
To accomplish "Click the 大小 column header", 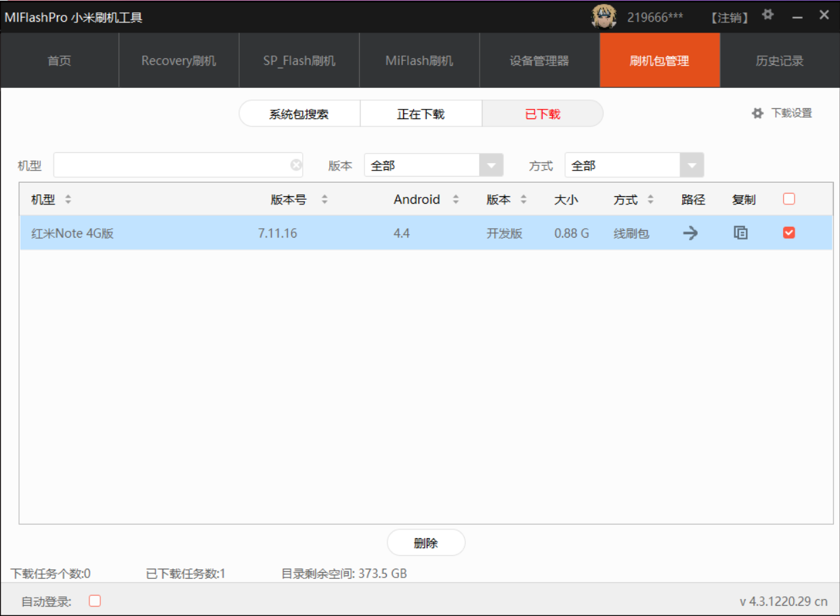I will coord(566,200).
